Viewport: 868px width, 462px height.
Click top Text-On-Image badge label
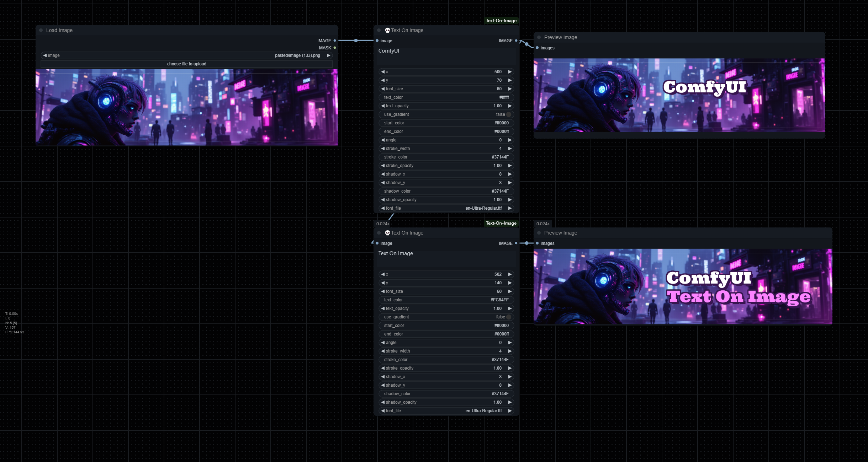pos(501,21)
